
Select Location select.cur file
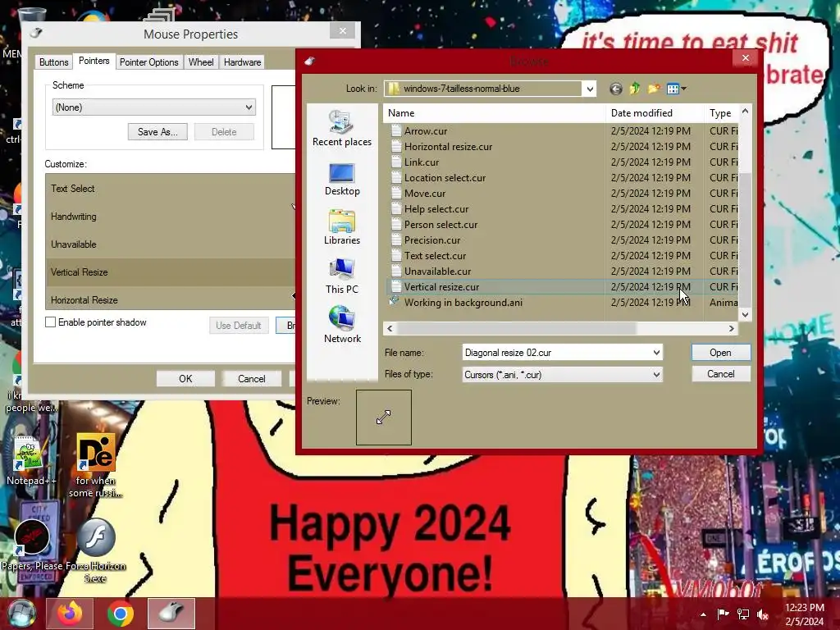point(562,177)
